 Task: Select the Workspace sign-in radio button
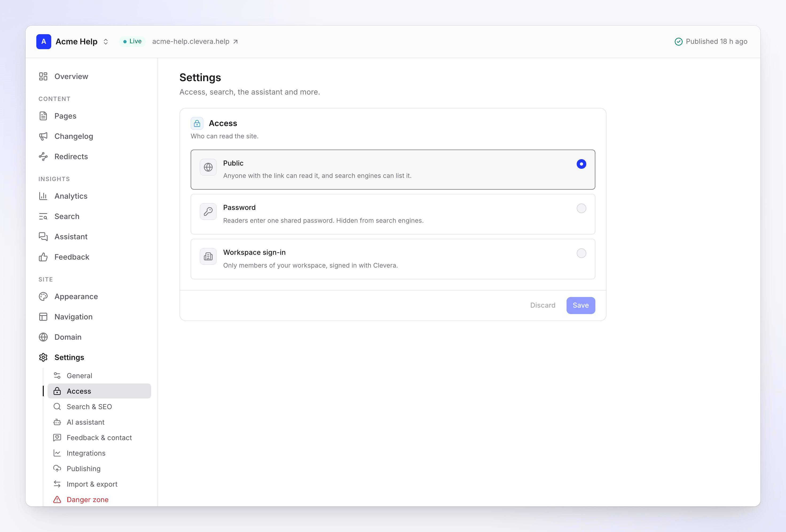pyautogui.click(x=581, y=253)
